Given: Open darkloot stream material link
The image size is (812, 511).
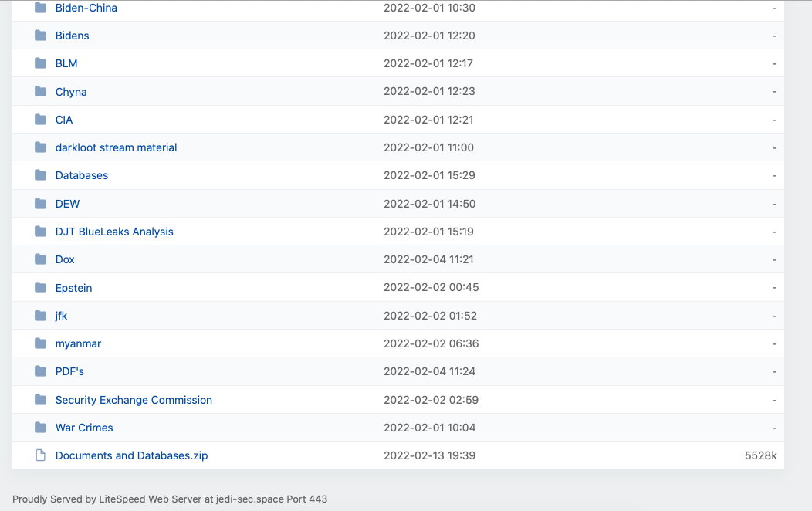Looking at the screenshot, I should (x=116, y=147).
